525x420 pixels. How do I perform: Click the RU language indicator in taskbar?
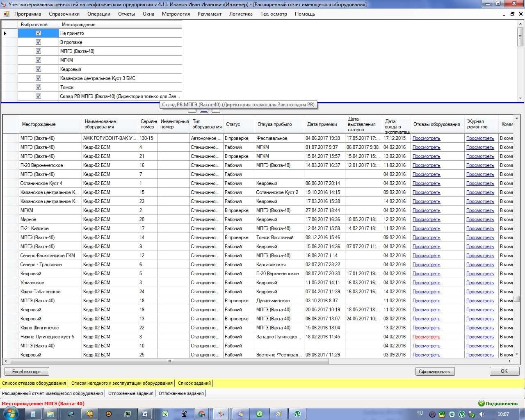419,413
